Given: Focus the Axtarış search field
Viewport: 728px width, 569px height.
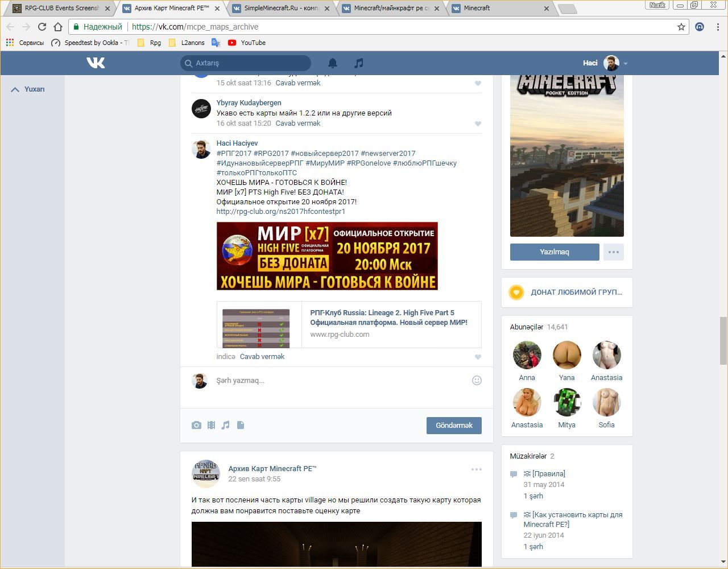Looking at the screenshot, I should (246, 63).
